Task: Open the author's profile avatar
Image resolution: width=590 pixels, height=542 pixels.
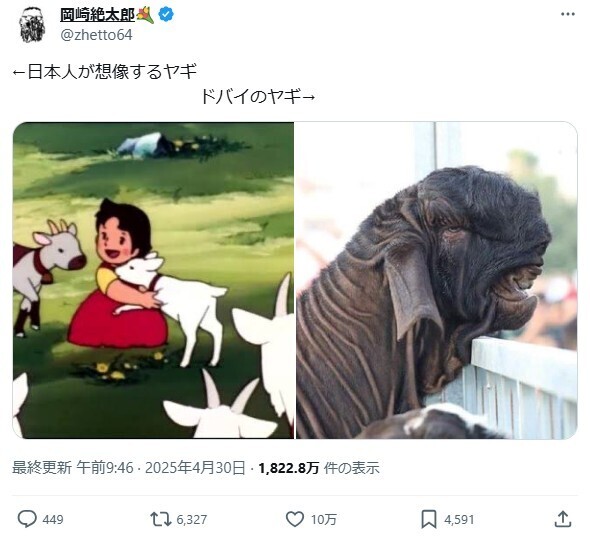Action: click(32, 25)
